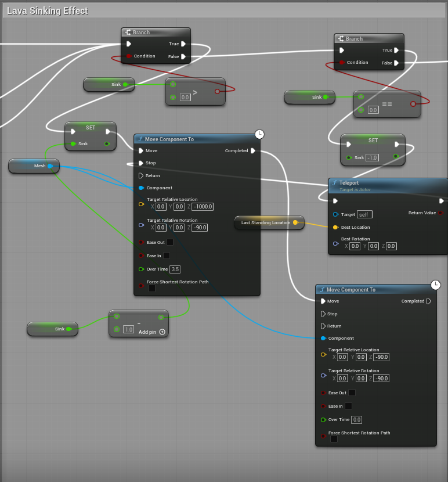The width and height of the screenshot is (448, 482).
Task: Enable Ease Out on the Over Time 0.0 node
Action: (352, 393)
